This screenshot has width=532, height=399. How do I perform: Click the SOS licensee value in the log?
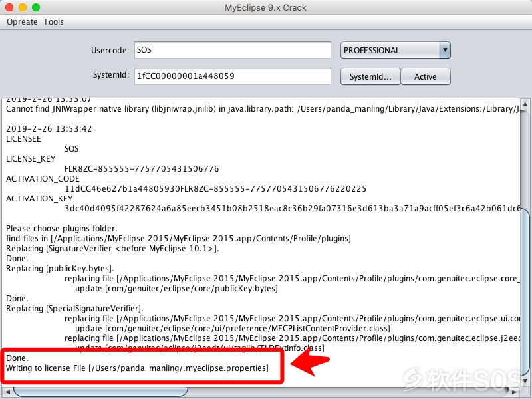[x=72, y=149]
